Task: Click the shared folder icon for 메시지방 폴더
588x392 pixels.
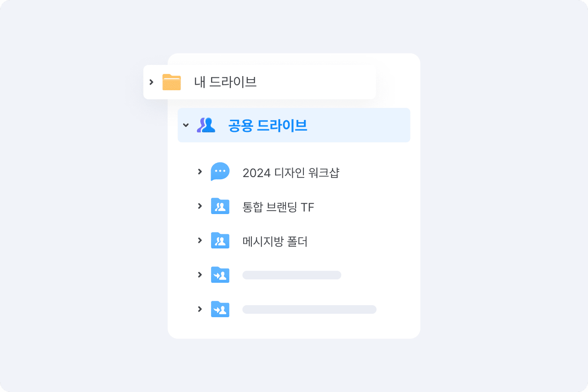Action: tap(220, 241)
